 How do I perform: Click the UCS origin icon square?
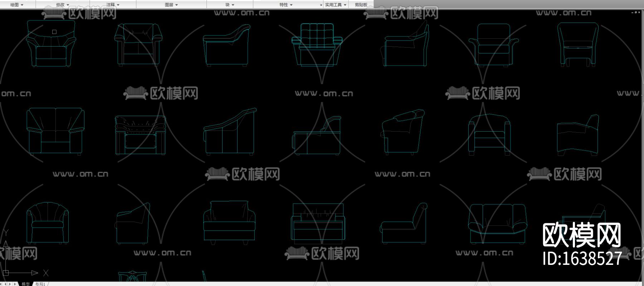(x=6, y=273)
